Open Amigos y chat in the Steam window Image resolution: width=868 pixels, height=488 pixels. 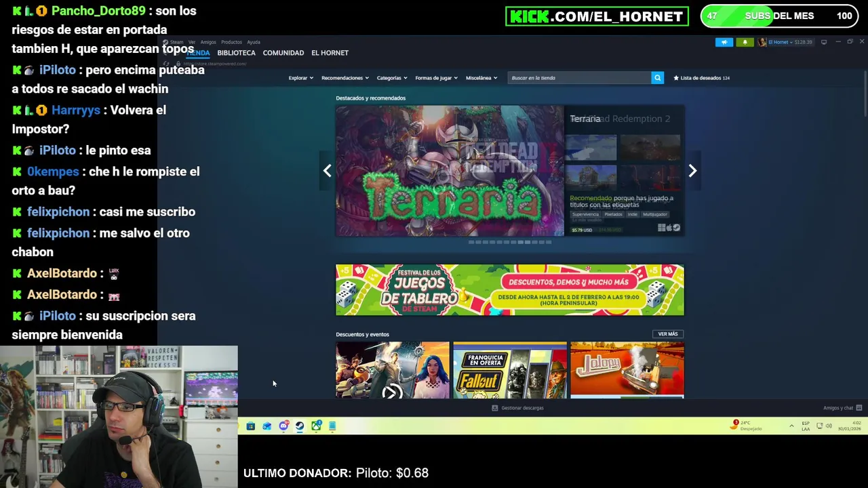coord(842,408)
